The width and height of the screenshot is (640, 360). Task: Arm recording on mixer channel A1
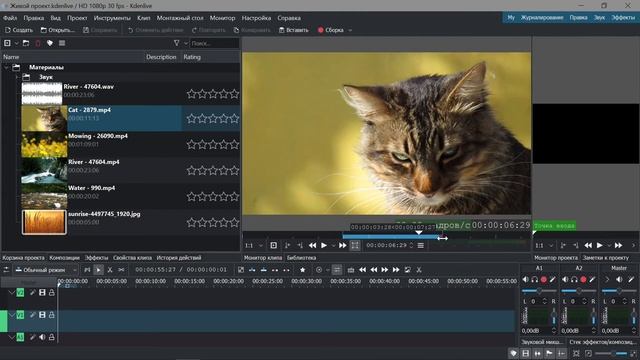tap(544, 280)
